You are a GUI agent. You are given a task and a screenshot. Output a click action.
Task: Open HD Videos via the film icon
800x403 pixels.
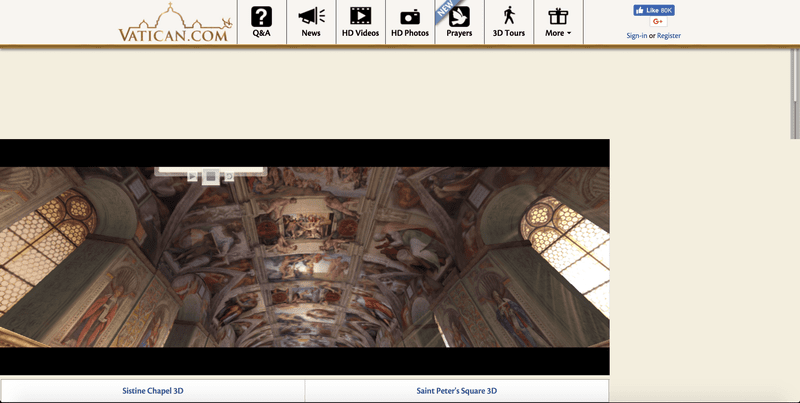point(360,16)
